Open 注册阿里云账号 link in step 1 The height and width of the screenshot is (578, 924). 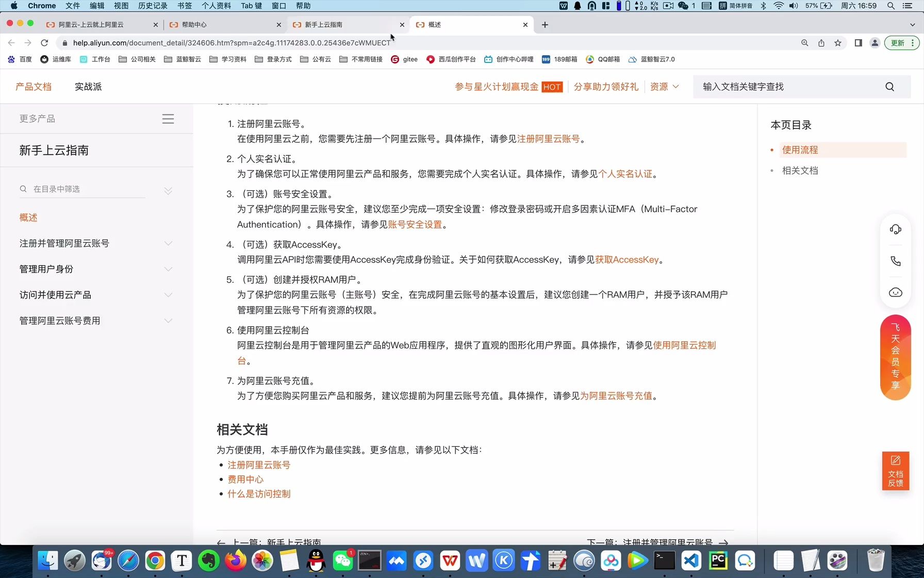point(548,139)
